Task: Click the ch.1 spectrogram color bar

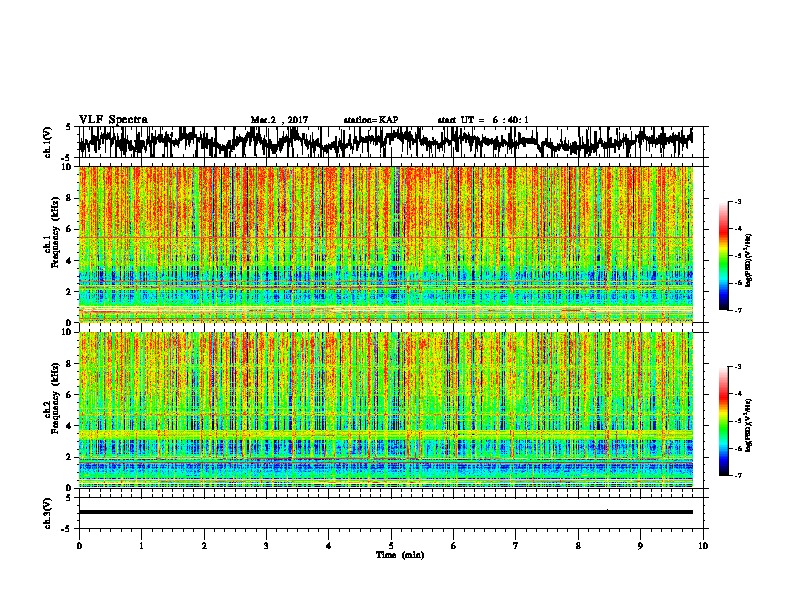Action: pyautogui.click(x=723, y=256)
